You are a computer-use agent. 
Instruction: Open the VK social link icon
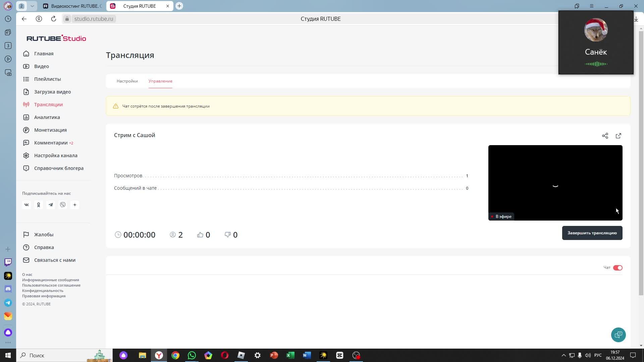pos(26,205)
